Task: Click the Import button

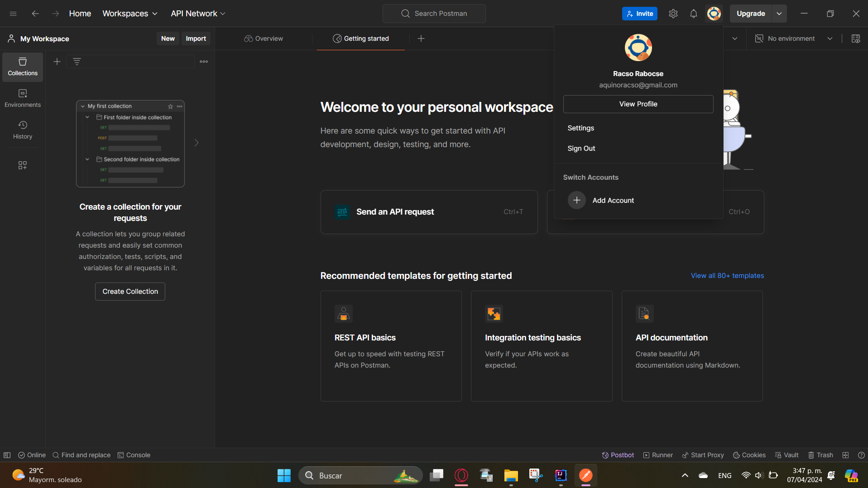Action: coord(196,38)
